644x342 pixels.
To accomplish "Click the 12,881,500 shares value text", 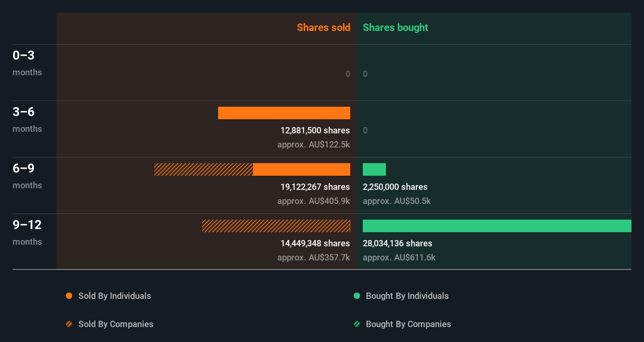I will tap(315, 130).
